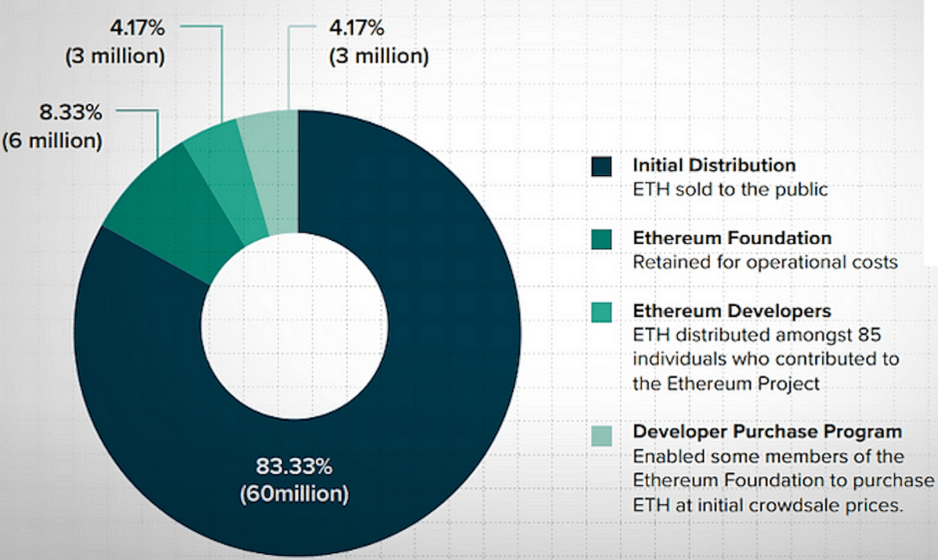This screenshot has height=560, width=938.
Task: Click the Ethereum Foundation green legend swatch
Action: 602,240
